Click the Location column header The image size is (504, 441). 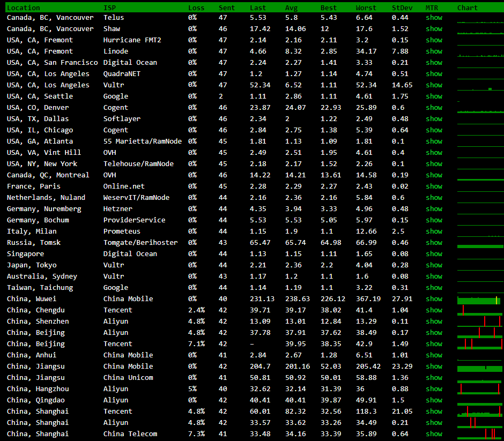[x=24, y=8]
